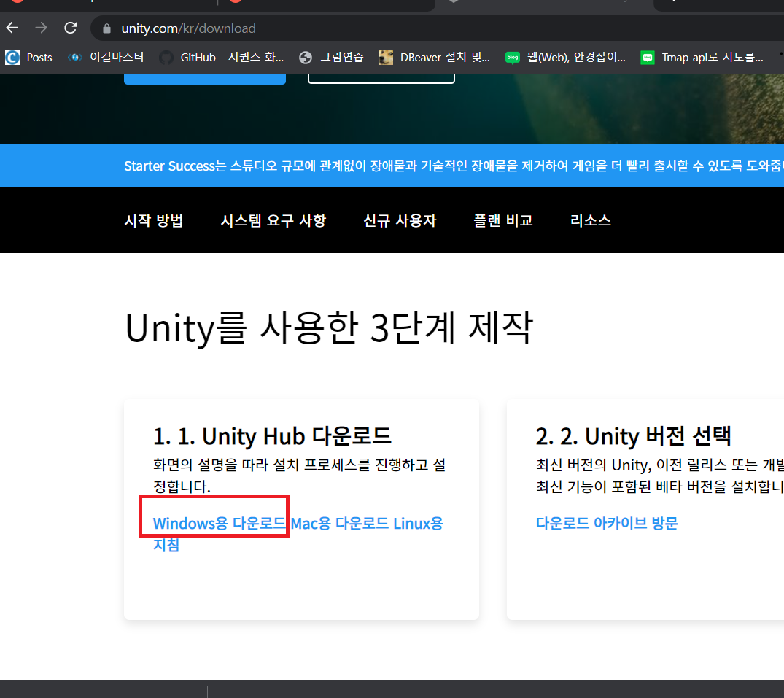The width and height of the screenshot is (784, 698).
Task: Click the browser back arrow
Action: (12, 28)
